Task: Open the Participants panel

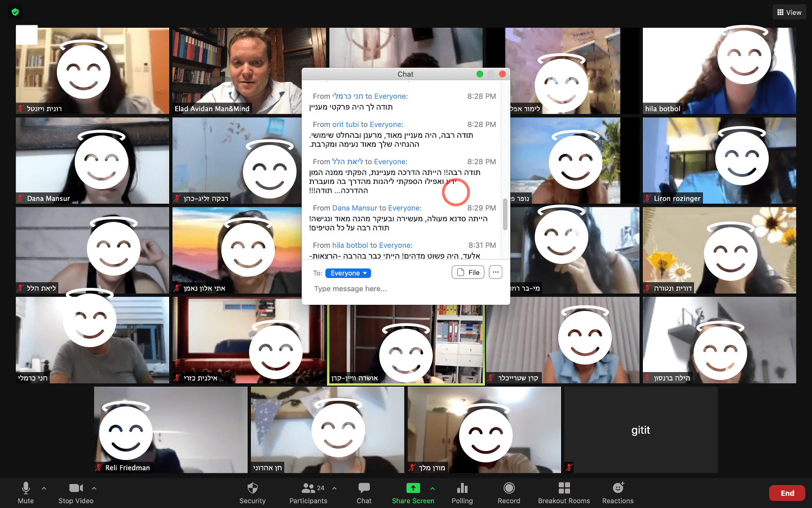Action: coord(308,492)
